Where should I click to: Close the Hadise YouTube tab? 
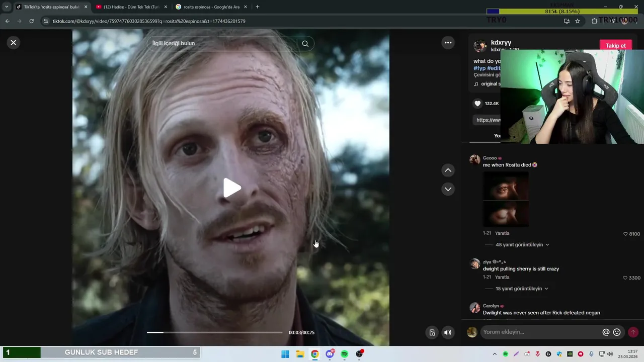click(x=166, y=7)
